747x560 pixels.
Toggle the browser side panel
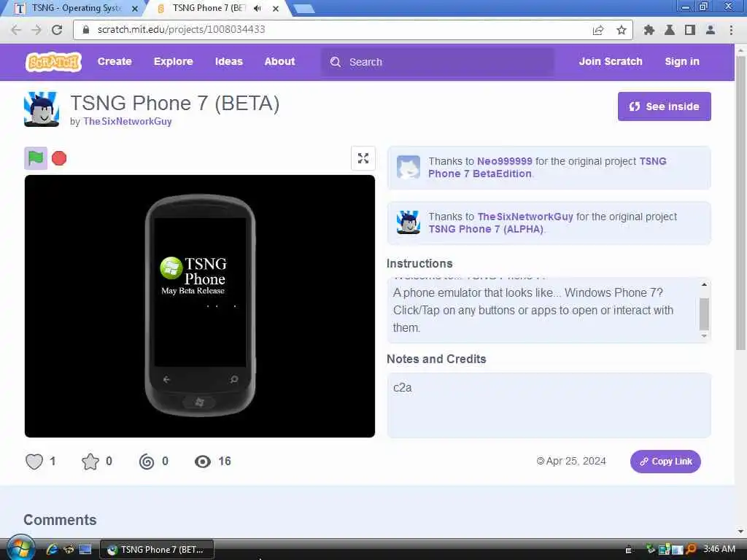tap(690, 30)
